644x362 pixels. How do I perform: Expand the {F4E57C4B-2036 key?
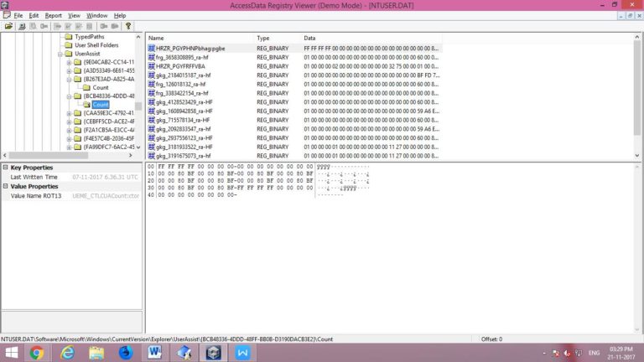[x=69, y=139]
